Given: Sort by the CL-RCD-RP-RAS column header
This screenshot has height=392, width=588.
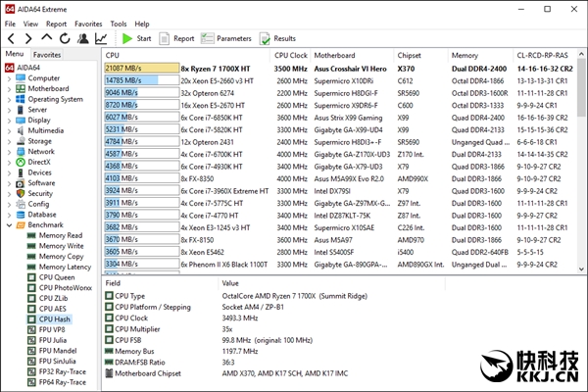Looking at the screenshot, I should [543, 55].
